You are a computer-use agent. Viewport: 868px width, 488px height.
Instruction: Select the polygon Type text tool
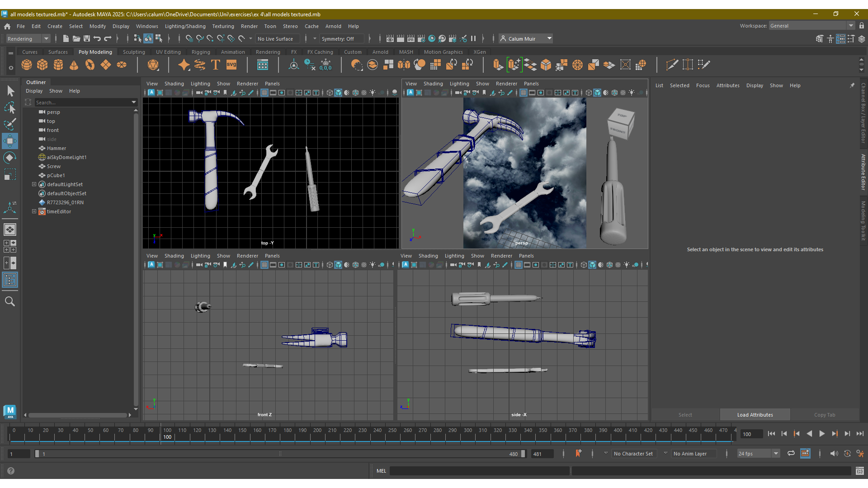tap(216, 65)
